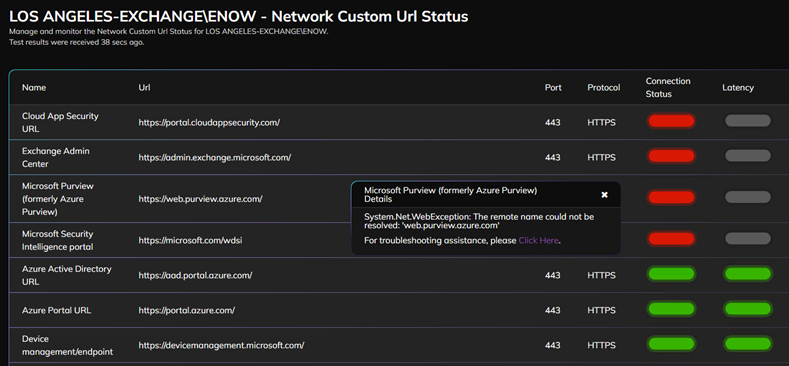Click the Azure Portal URL green latency indicator
Viewport: 789px width, 366px height.
coord(748,309)
